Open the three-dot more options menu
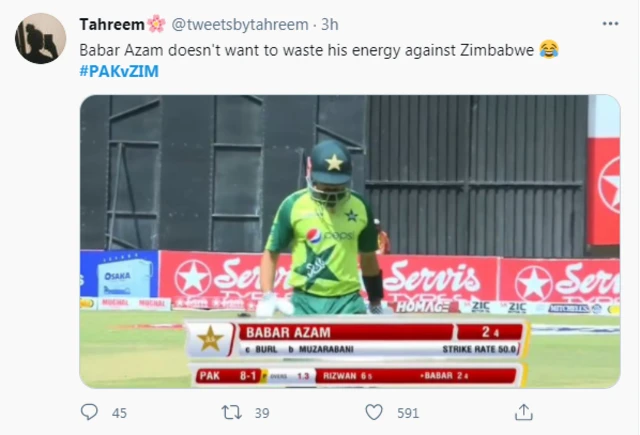 pyautogui.click(x=610, y=24)
